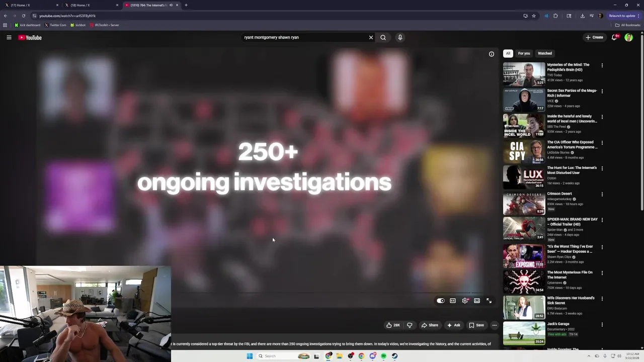Open Spotify from the taskbar
Viewport: 644px width, 362px height.
click(383, 356)
